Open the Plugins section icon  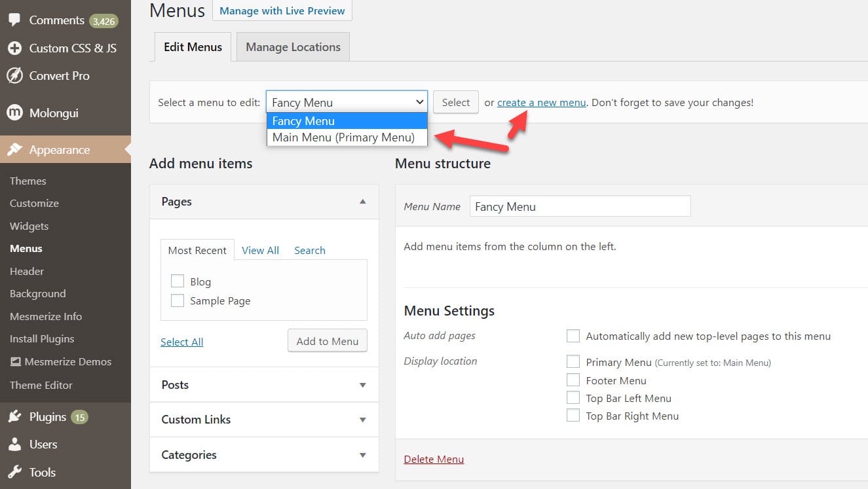click(14, 416)
